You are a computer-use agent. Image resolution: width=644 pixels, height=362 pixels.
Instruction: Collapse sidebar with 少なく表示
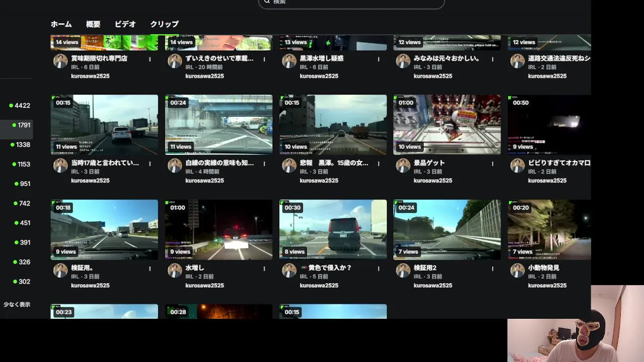click(x=17, y=305)
